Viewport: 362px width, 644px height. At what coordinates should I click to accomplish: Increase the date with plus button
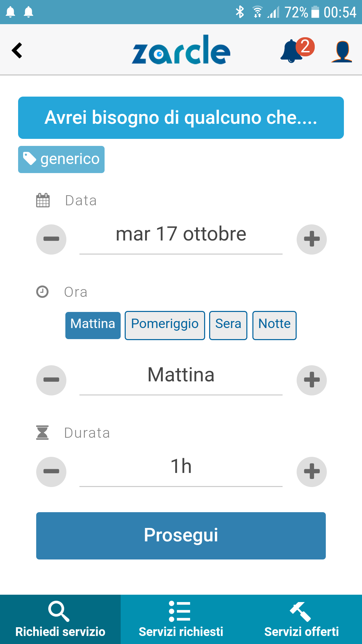311,239
